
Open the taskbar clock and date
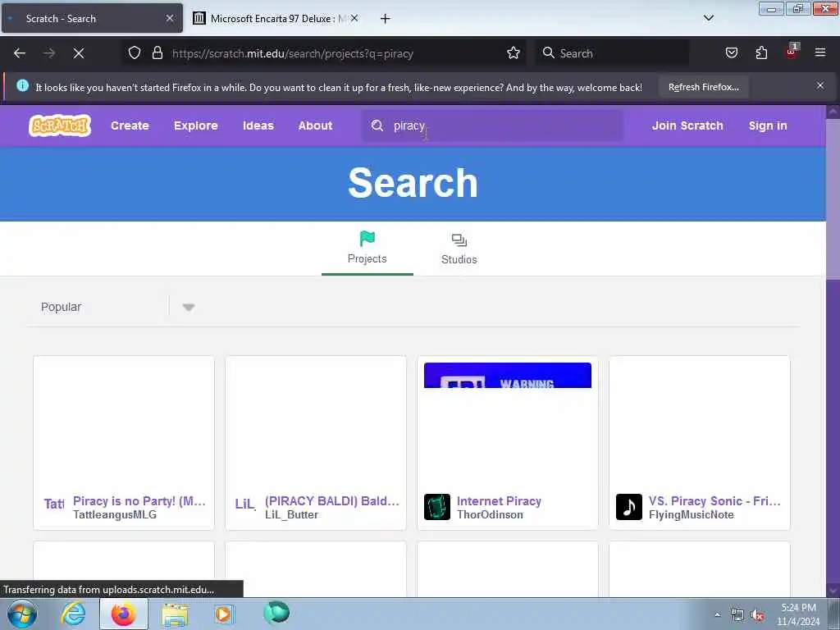coord(798,614)
